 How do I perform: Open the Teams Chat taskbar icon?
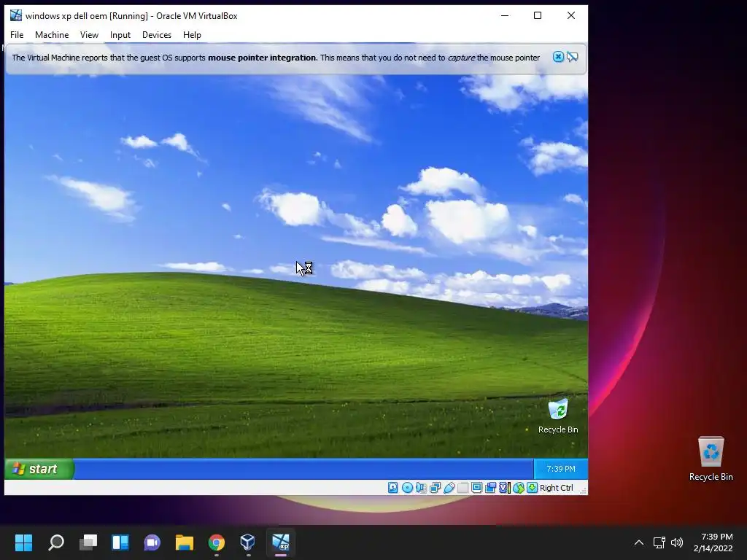(x=152, y=542)
